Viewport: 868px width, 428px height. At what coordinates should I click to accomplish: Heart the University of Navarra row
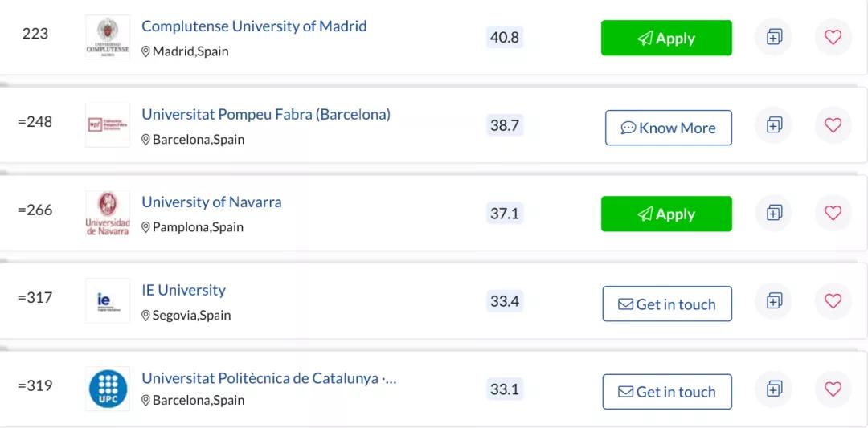(x=833, y=213)
